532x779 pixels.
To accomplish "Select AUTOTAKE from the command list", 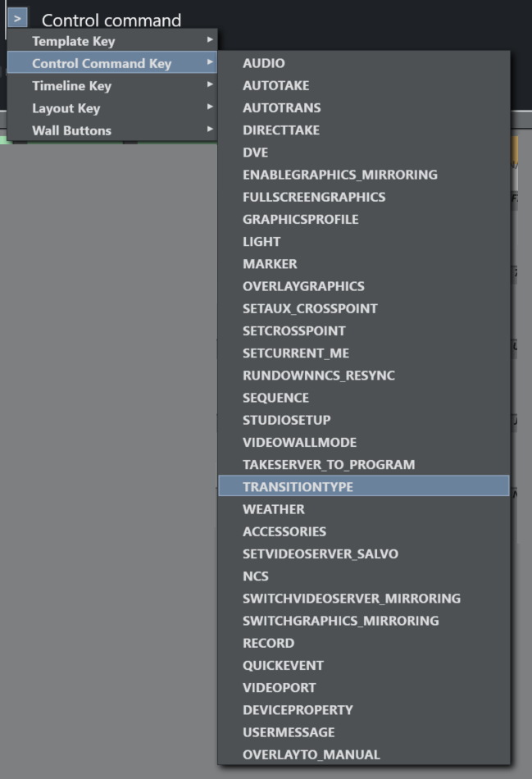I will pyautogui.click(x=276, y=85).
